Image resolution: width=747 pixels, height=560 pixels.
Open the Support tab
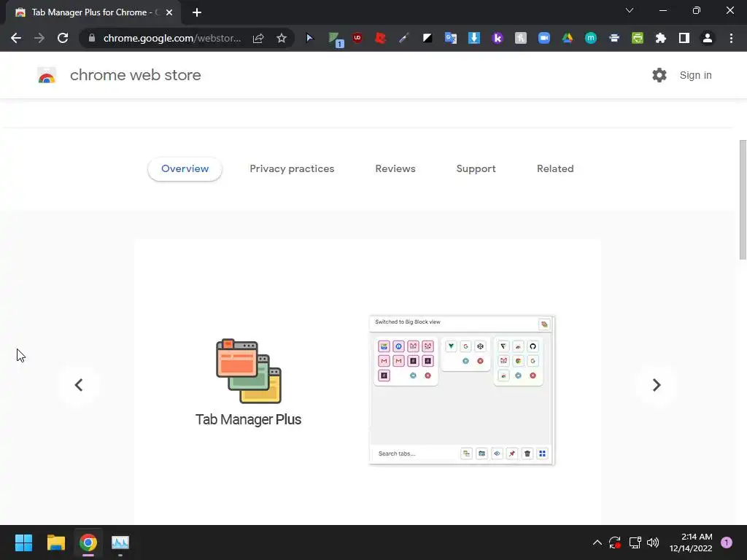point(476,168)
